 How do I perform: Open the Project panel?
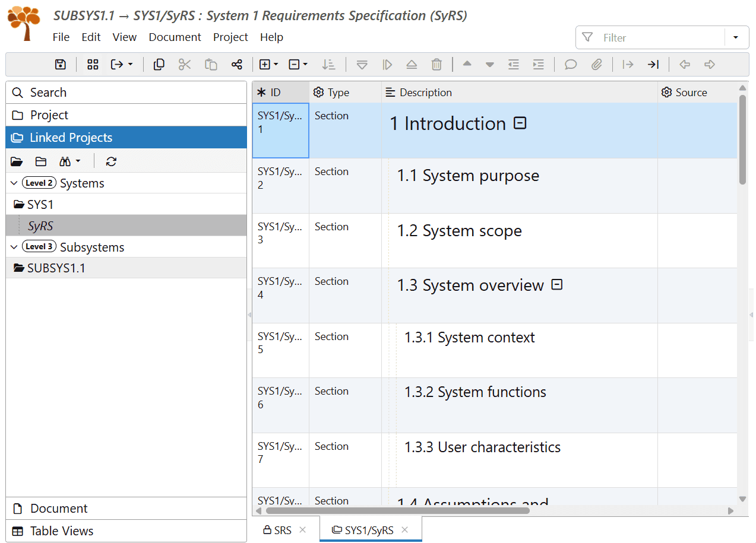coord(126,115)
